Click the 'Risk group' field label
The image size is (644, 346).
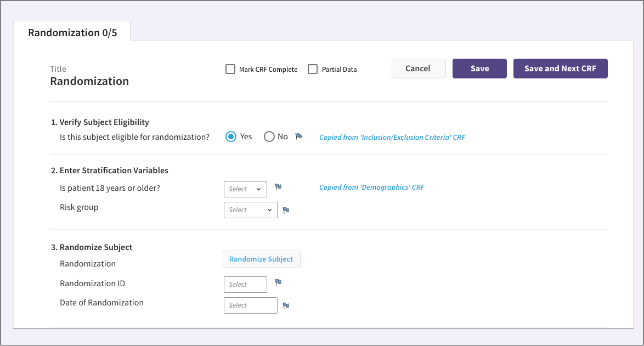[80, 207]
